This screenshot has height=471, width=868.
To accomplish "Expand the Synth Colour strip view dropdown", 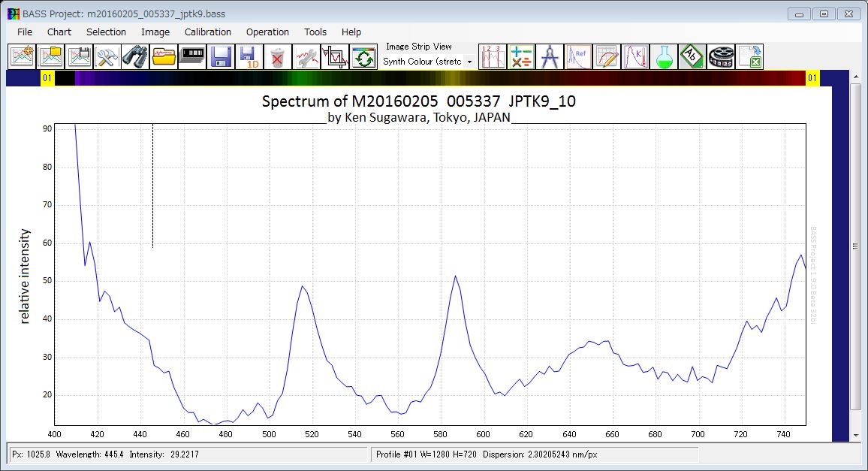I will click(x=427, y=62).
